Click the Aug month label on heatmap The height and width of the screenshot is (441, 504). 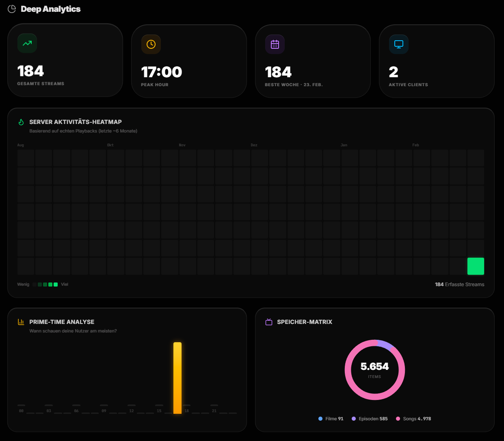[x=21, y=145]
